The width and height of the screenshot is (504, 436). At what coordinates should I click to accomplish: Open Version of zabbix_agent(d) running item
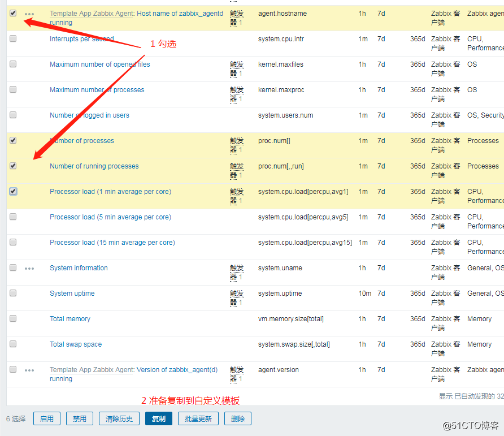pos(177,370)
